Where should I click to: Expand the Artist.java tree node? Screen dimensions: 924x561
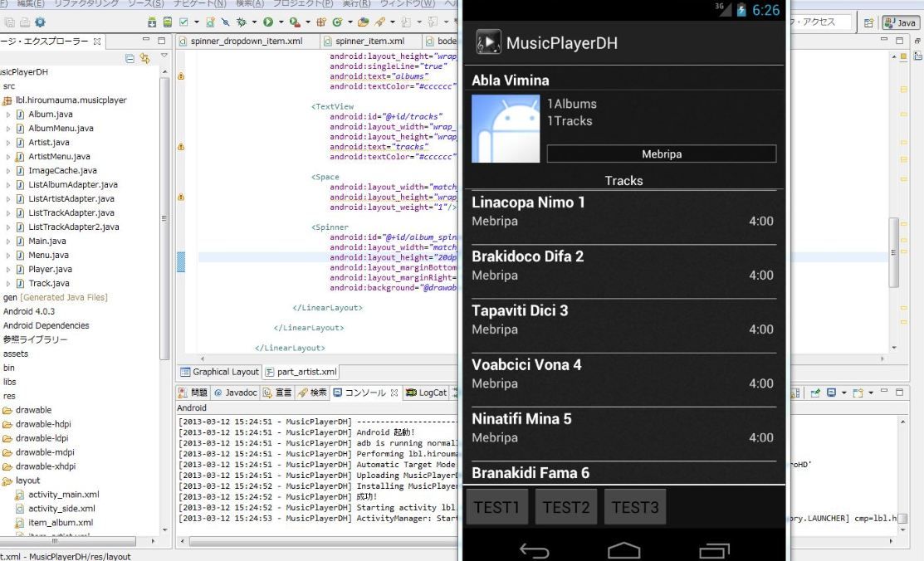point(8,143)
